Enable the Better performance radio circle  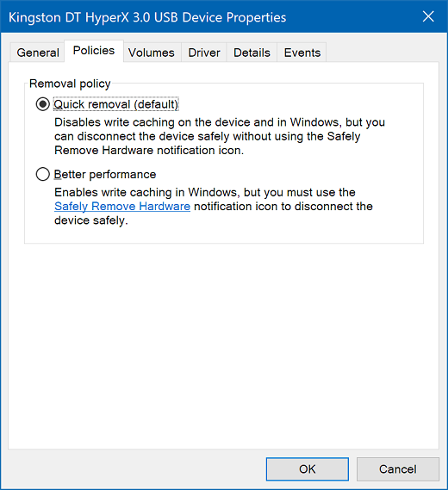pyautogui.click(x=43, y=174)
